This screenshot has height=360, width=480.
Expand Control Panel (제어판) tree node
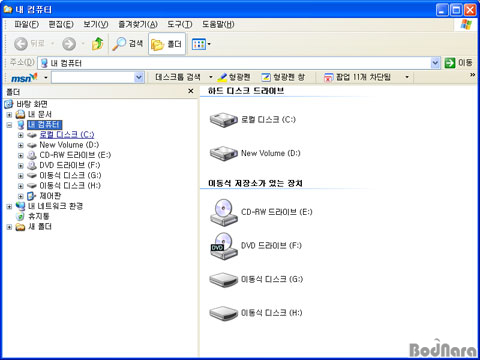point(21,196)
